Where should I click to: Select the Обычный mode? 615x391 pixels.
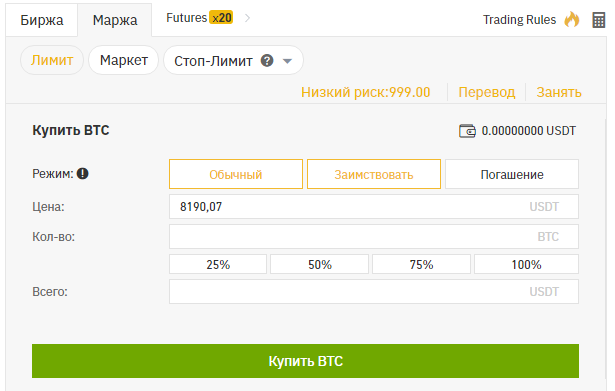click(236, 174)
